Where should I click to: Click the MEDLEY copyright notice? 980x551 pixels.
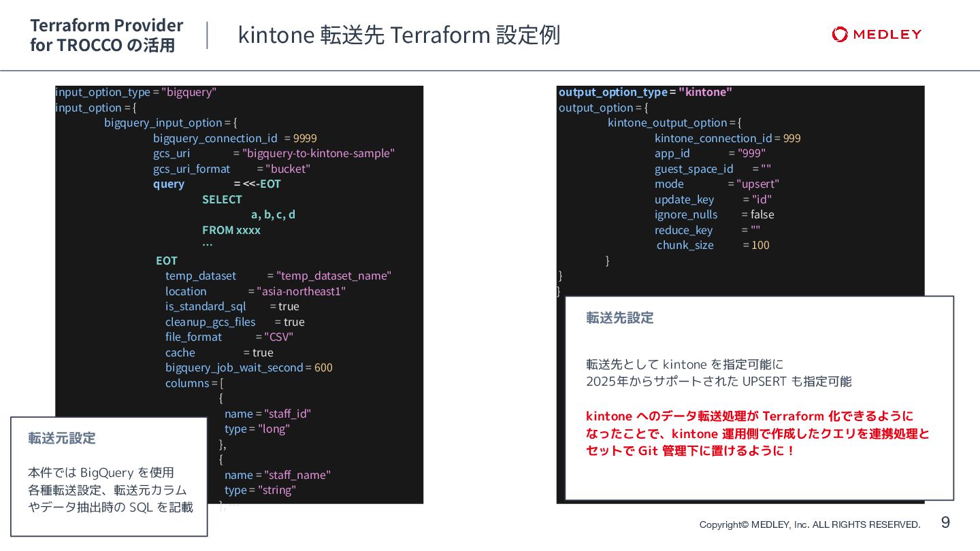tap(810, 524)
